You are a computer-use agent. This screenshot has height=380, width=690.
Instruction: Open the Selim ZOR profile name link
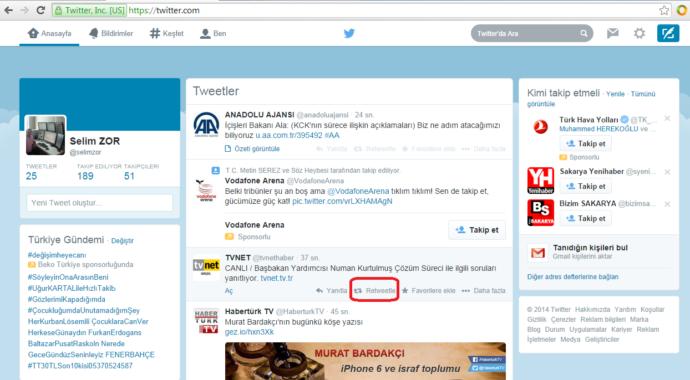tap(95, 141)
